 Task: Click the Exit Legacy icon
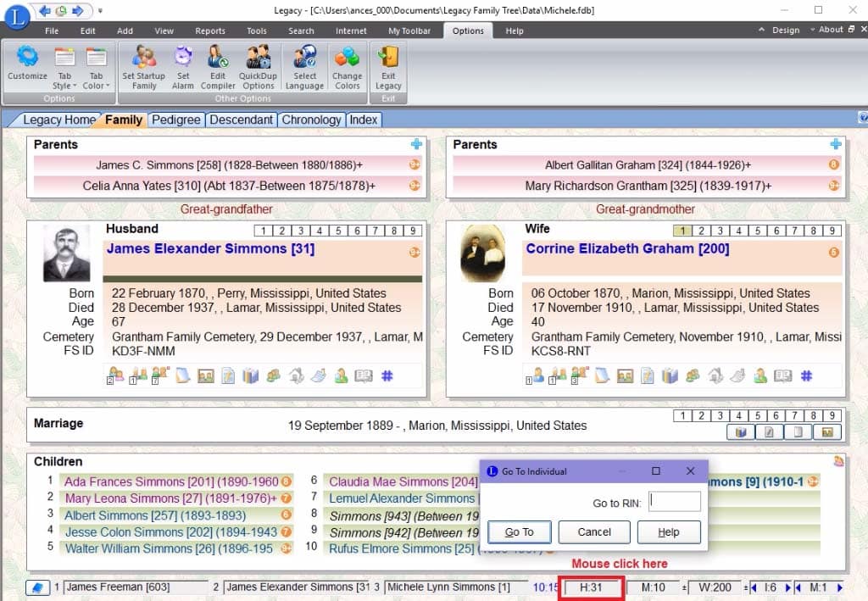(388, 68)
